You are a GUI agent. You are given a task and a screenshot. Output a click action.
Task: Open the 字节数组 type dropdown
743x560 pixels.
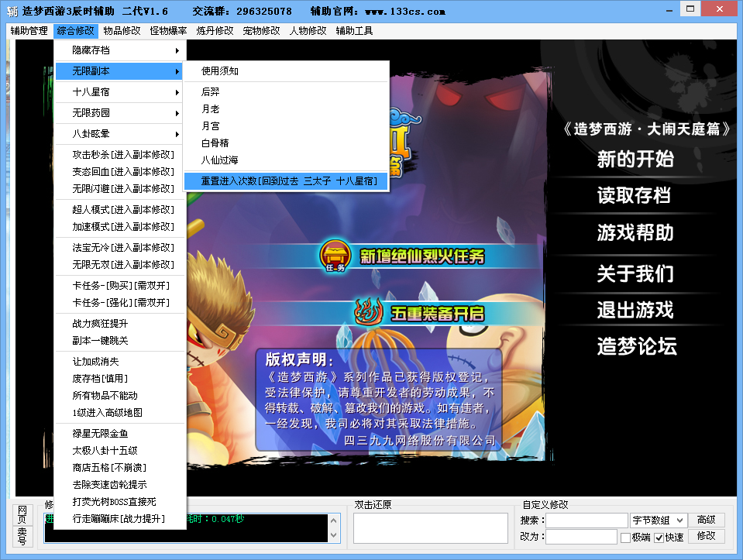[x=659, y=520]
